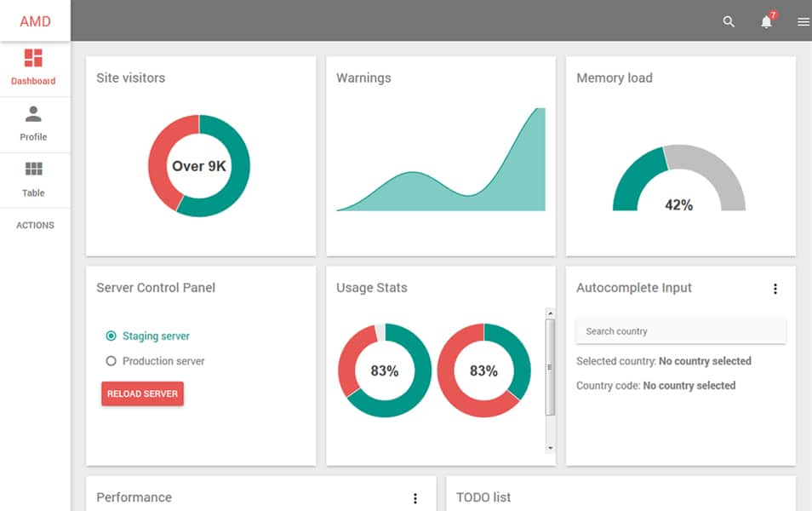Image resolution: width=812 pixels, height=511 pixels.
Task: Click the AMD logo
Action: click(35, 20)
